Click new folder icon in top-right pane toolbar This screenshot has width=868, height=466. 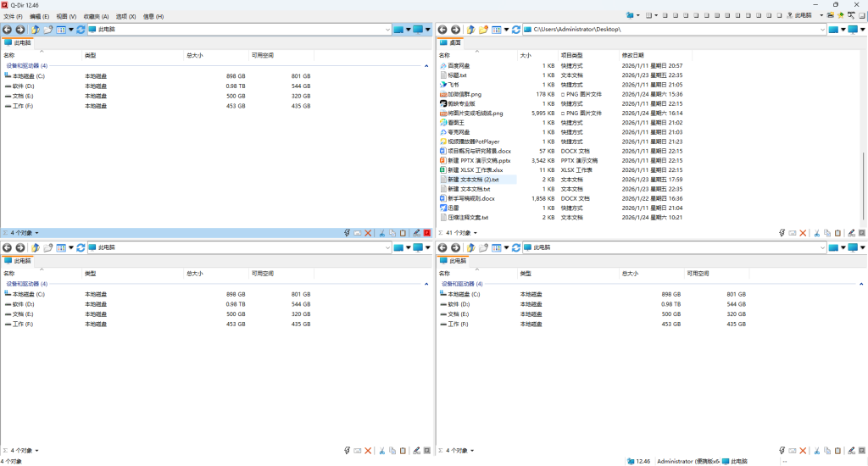click(483, 30)
